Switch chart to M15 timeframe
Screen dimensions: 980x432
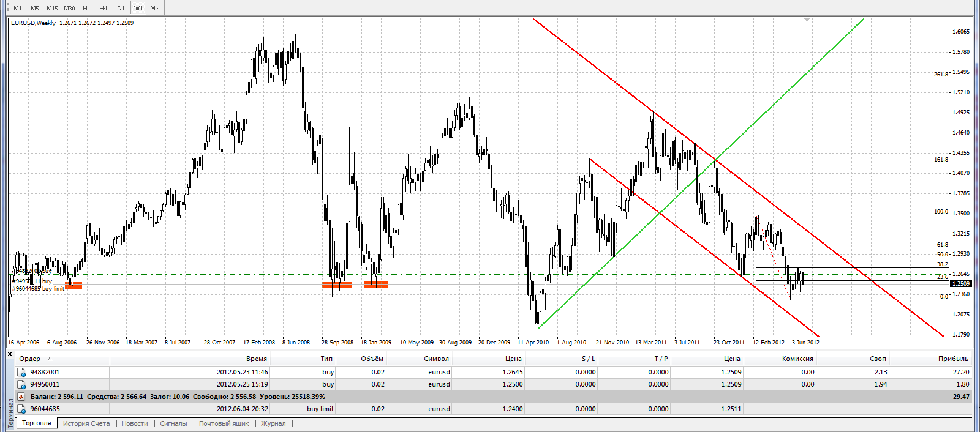(52, 8)
